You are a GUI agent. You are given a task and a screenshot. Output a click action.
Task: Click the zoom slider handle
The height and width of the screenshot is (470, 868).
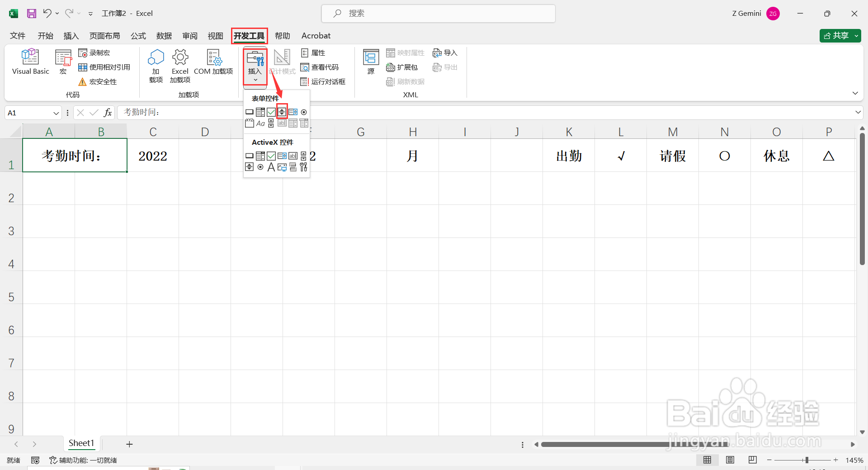pos(807,460)
